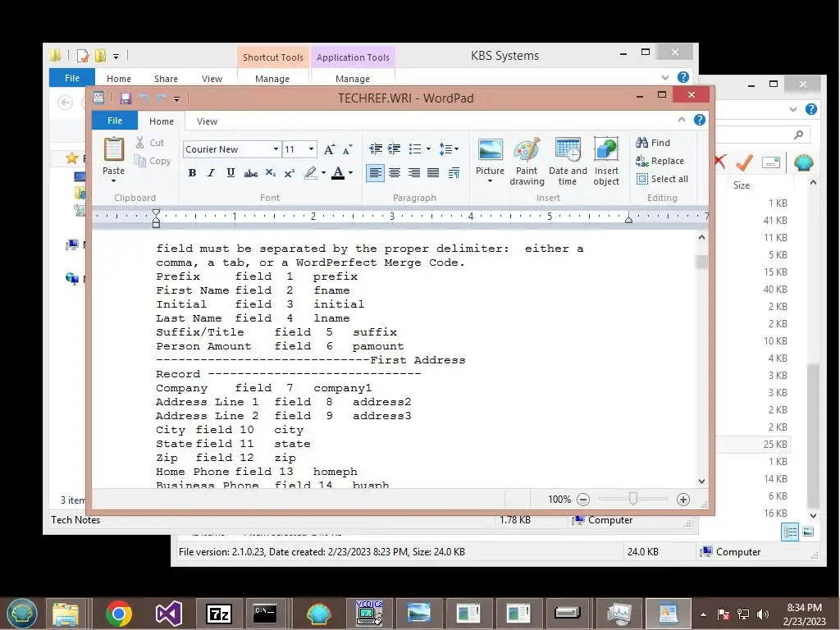Click the bullet list icon
840x630 pixels.
point(414,149)
